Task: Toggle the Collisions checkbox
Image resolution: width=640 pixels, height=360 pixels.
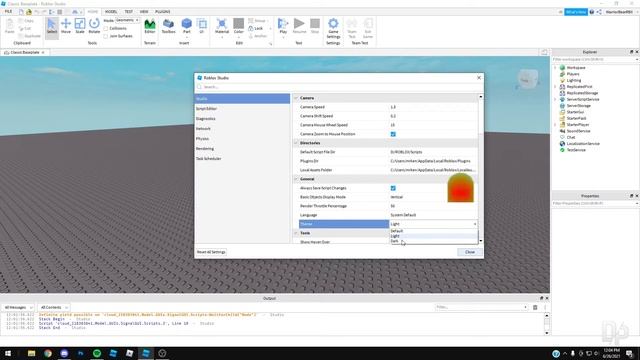Action: pos(106,29)
